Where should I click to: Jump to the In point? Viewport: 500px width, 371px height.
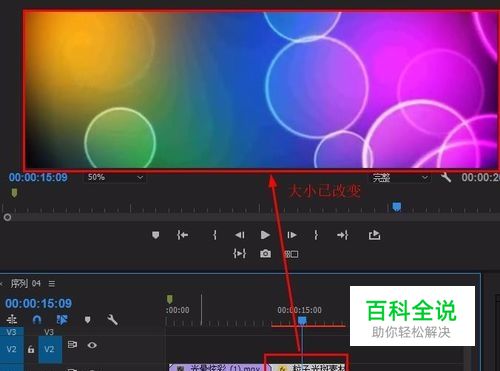[182, 235]
